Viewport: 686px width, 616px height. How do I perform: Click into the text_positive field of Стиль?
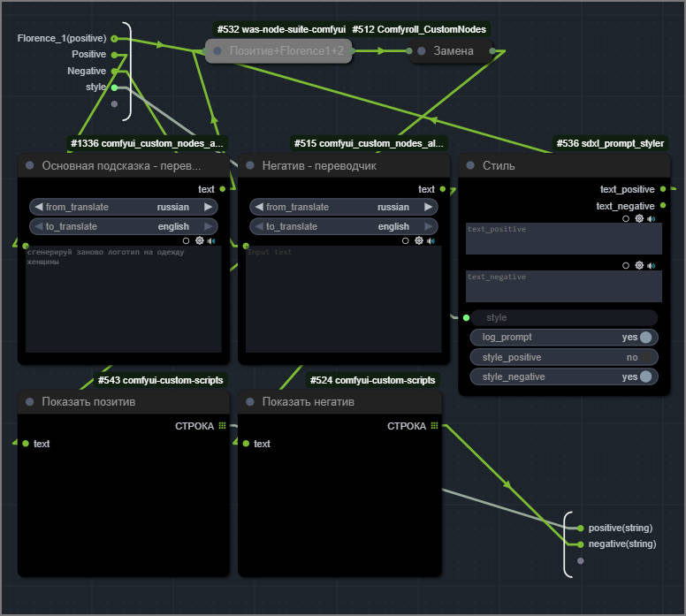tap(564, 240)
